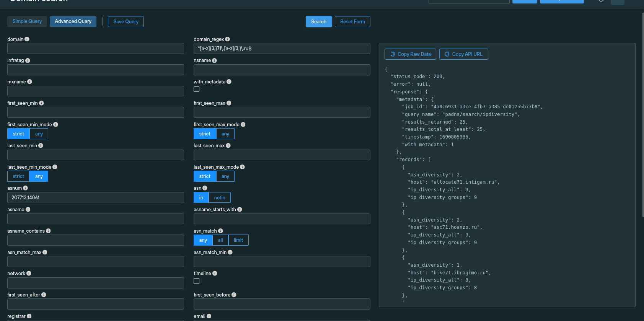The image size is (644, 321).
Task: Copy the raw JSON data
Action: pyautogui.click(x=411, y=54)
